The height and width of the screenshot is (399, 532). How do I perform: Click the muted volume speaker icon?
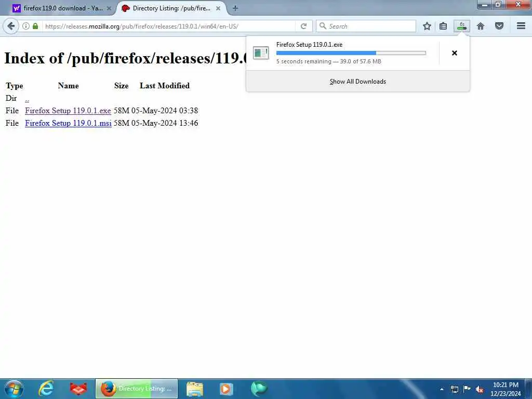pos(480,389)
